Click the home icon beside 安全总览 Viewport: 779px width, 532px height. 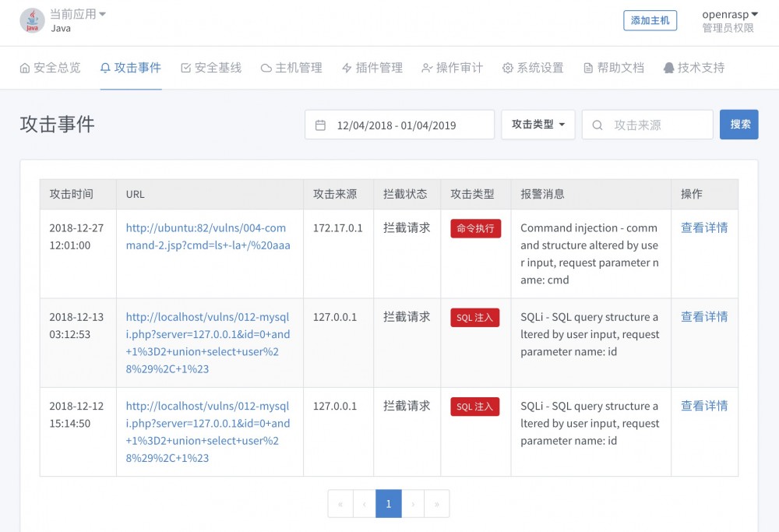coord(25,68)
